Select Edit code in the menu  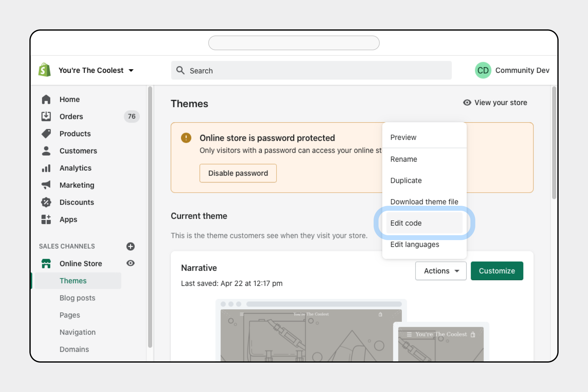(x=424, y=223)
